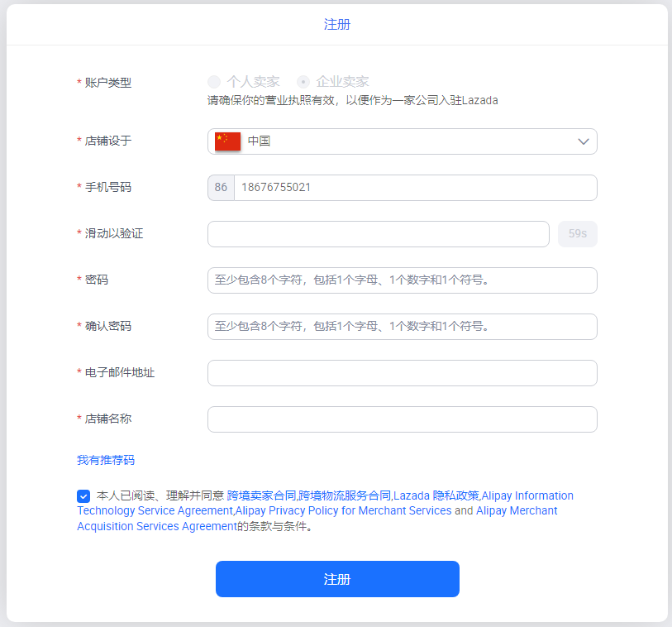The height and width of the screenshot is (627, 672).
Task: Select the 企业卖家 radio option
Action: coord(303,82)
